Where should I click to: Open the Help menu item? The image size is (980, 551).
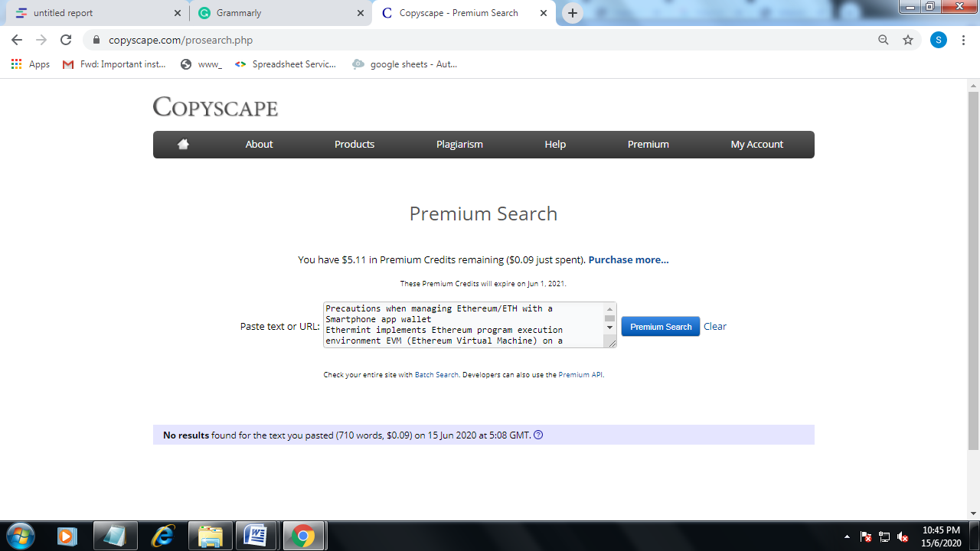click(x=555, y=144)
